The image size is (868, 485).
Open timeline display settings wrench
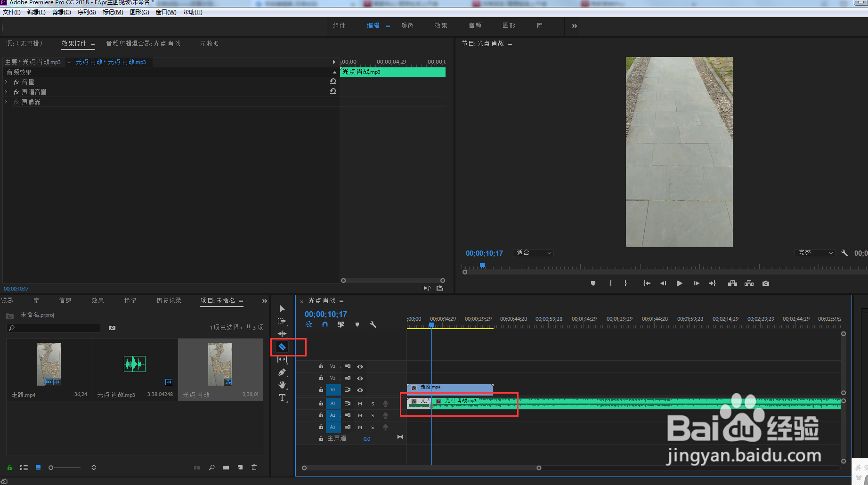point(373,324)
